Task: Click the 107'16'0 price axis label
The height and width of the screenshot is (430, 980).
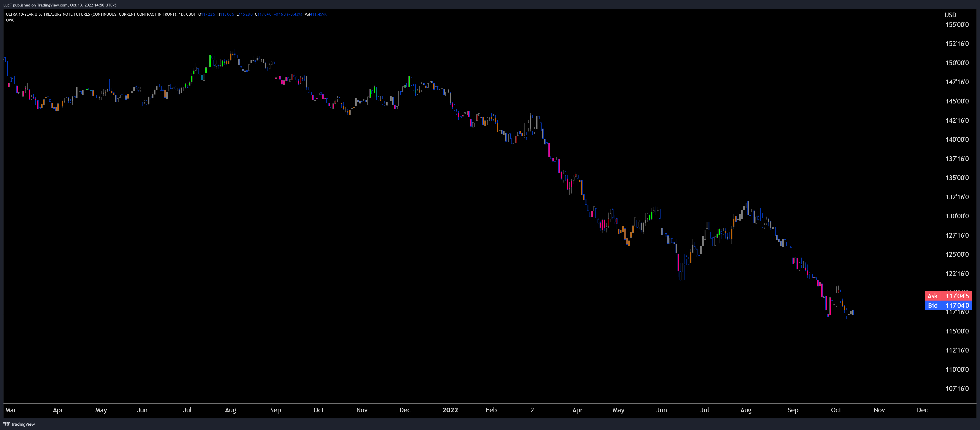Action: click(957, 389)
